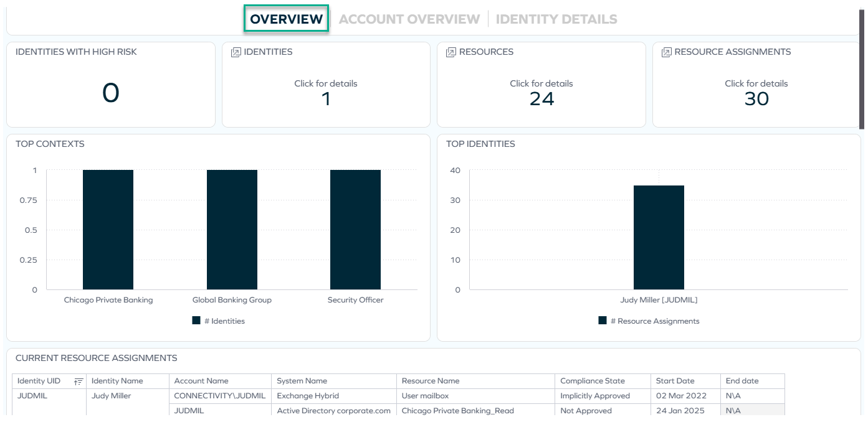
Task: Switch to the ACCOUNT OVERVIEW tab
Action: pyautogui.click(x=409, y=19)
